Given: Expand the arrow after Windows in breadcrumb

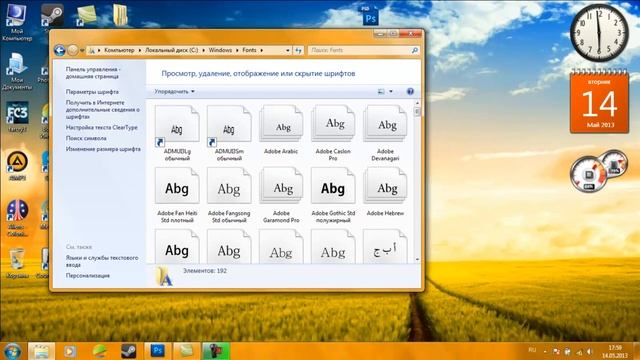Looking at the screenshot, I should coord(237,50).
